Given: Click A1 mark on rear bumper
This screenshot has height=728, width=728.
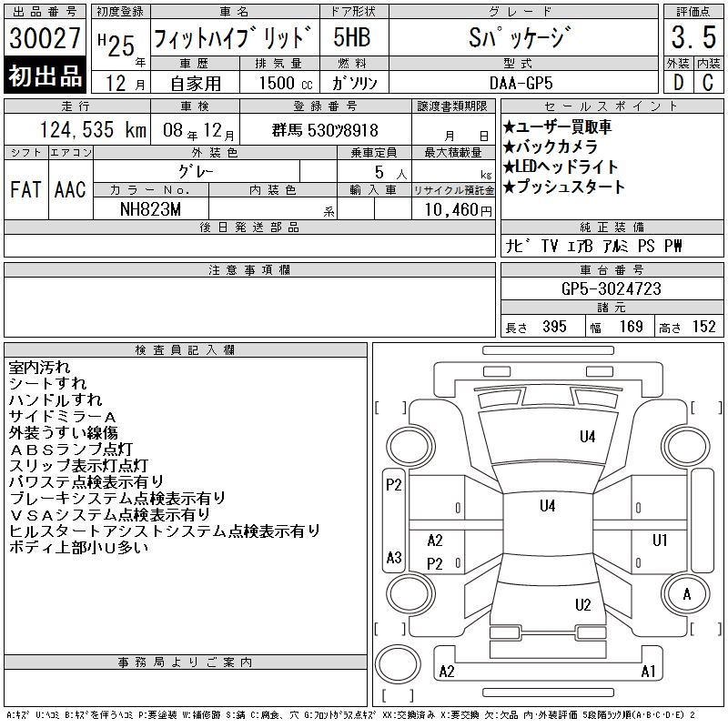Looking at the screenshot, I should pos(648,672).
